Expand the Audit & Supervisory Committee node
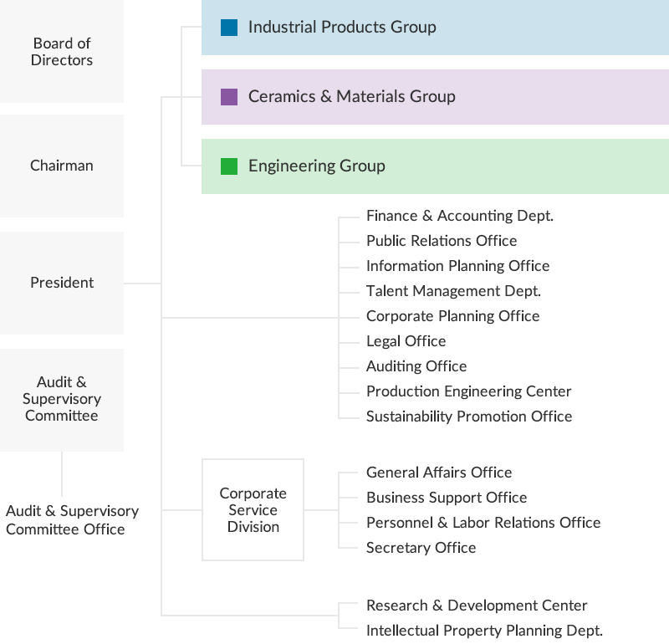Screen dimensions: 669x644 tap(62, 400)
